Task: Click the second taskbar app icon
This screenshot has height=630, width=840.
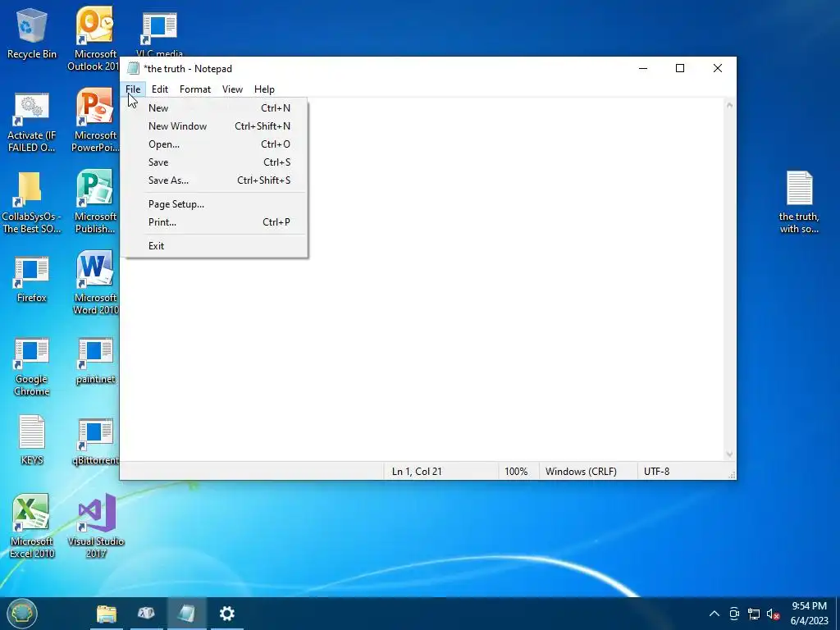Action: [x=146, y=614]
